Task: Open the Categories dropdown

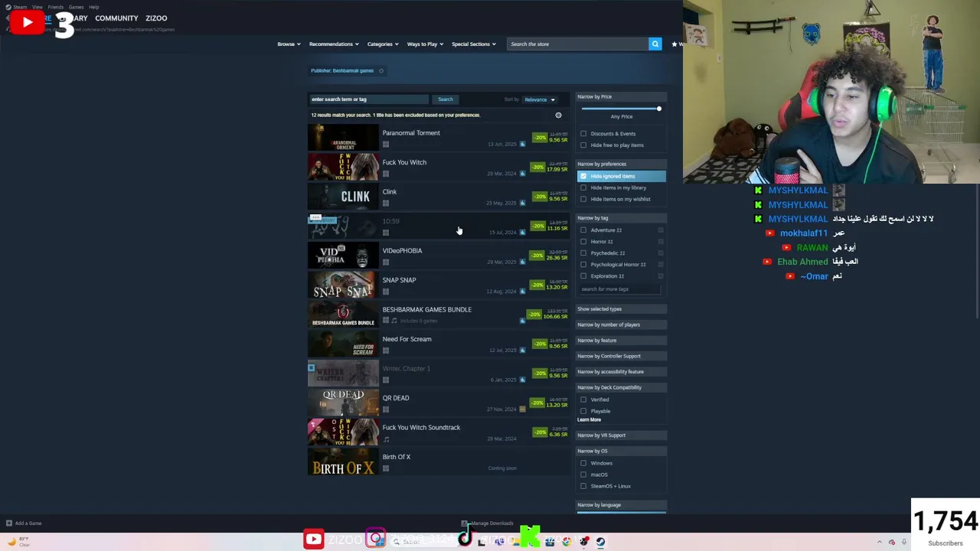Action: point(383,44)
